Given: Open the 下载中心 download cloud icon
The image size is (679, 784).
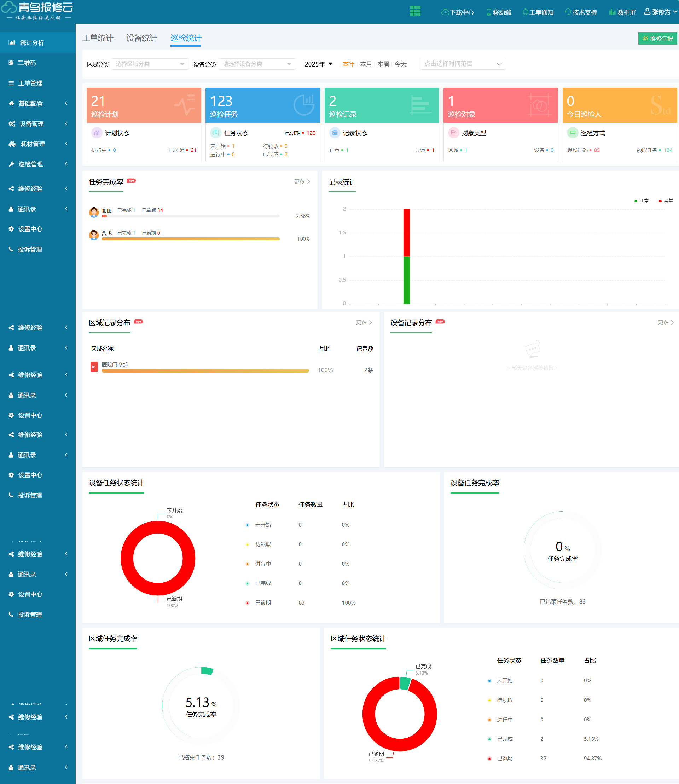Looking at the screenshot, I should click(x=445, y=12).
